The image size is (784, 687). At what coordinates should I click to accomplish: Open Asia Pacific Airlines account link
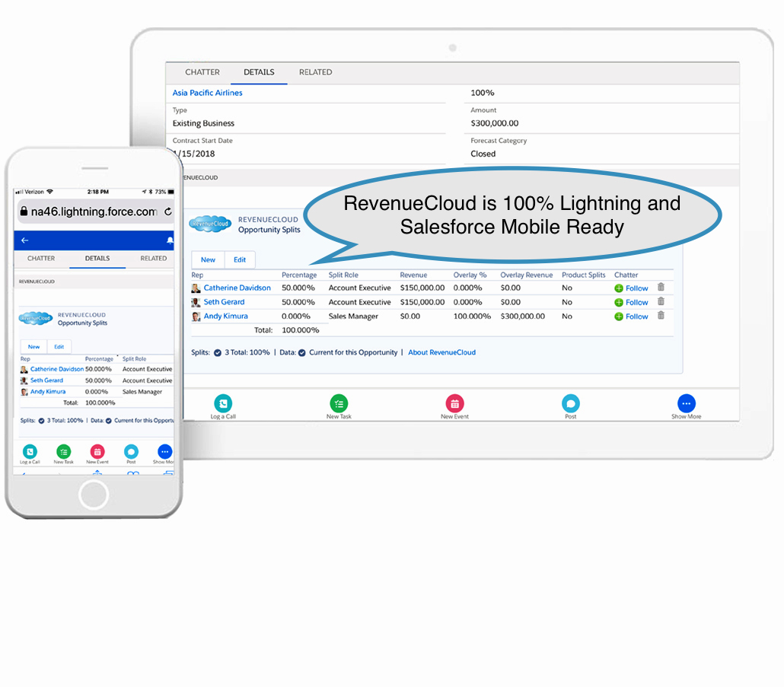click(x=207, y=92)
